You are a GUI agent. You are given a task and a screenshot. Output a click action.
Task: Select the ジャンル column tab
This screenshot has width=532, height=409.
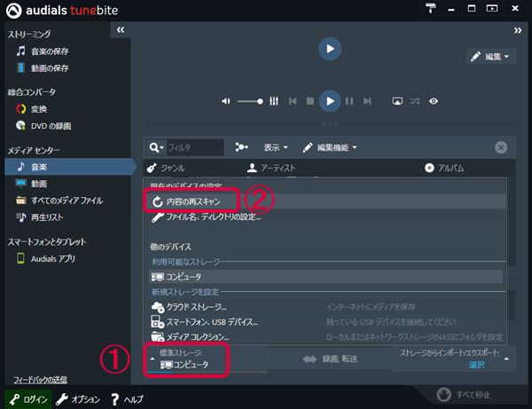point(166,168)
